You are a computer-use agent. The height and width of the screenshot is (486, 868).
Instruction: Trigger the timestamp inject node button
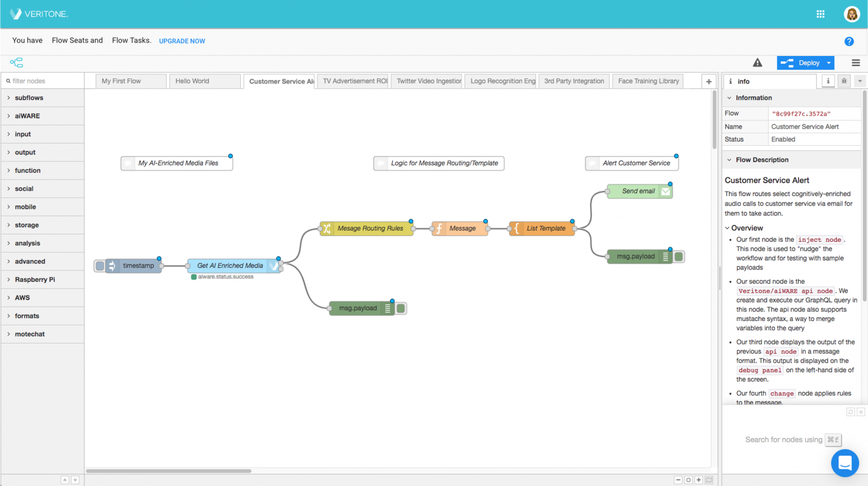point(100,266)
